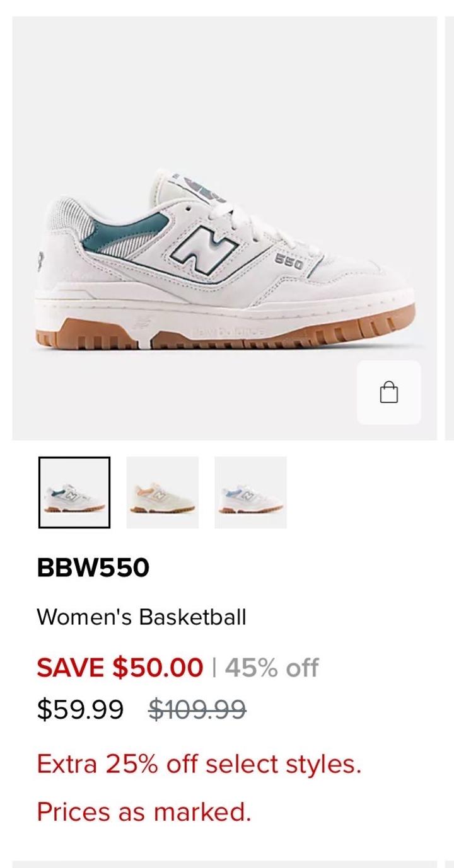Switch to the light blue colorway thumbnail
454x868 pixels.
250,492
